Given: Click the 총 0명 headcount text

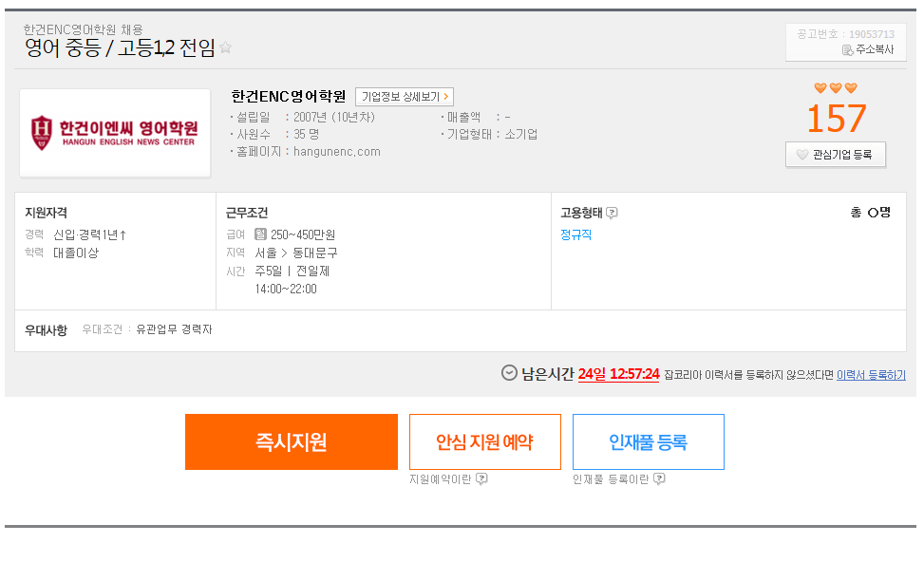Looking at the screenshot, I should pos(871,212).
